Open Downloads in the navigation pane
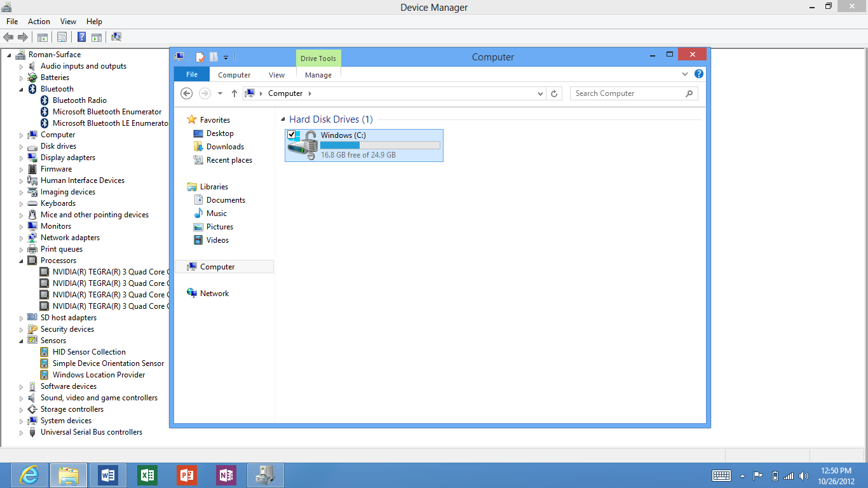868x488 pixels. pos(225,147)
